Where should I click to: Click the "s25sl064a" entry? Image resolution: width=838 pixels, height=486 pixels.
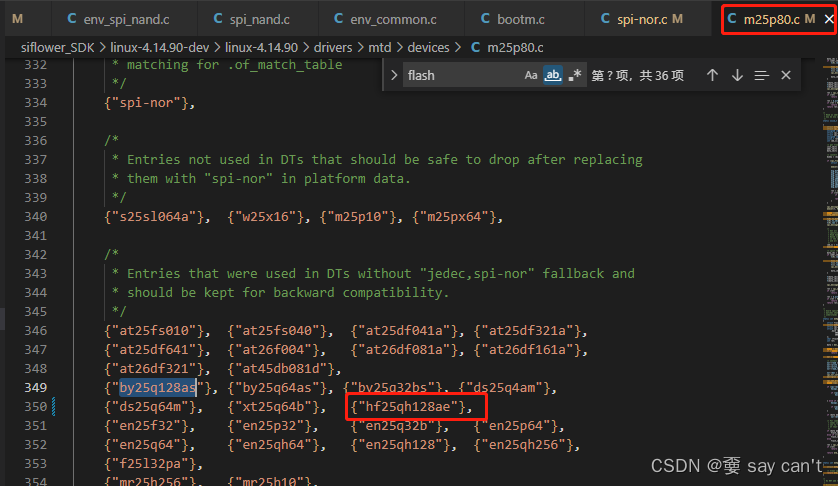[x=154, y=217]
